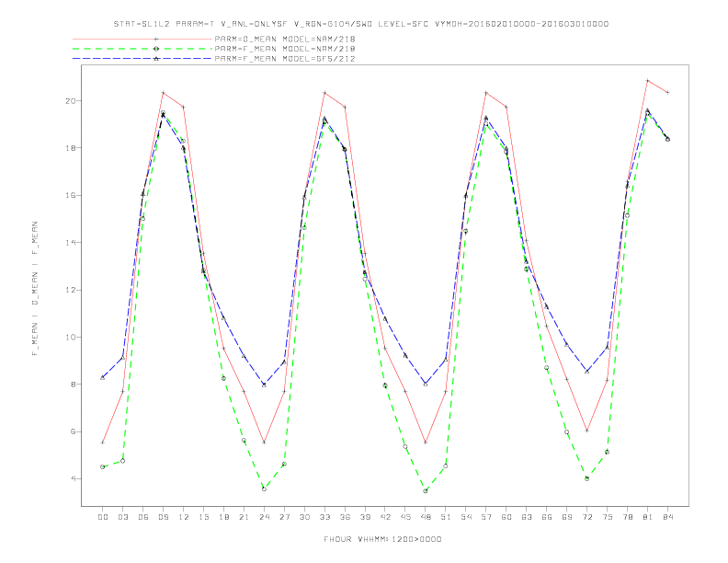The width and height of the screenshot is (728, 563).
Task: Click y-axis tick value 8
Action: click(74, 385)
